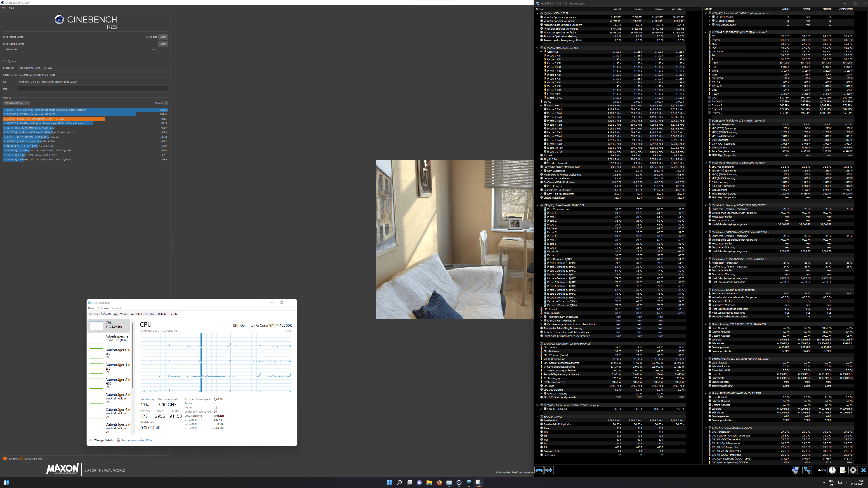The image size is (868, 488).
Task: Select highlighted 12th Gen i7-12700K ranking row
Action: click(x=85, y=119)
